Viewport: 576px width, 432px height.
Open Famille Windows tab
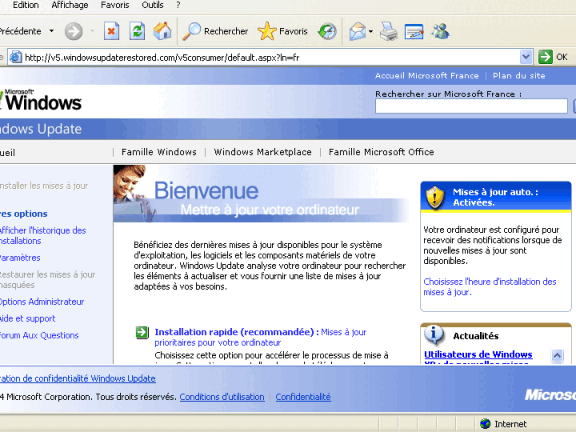click(x=159, y=152)
